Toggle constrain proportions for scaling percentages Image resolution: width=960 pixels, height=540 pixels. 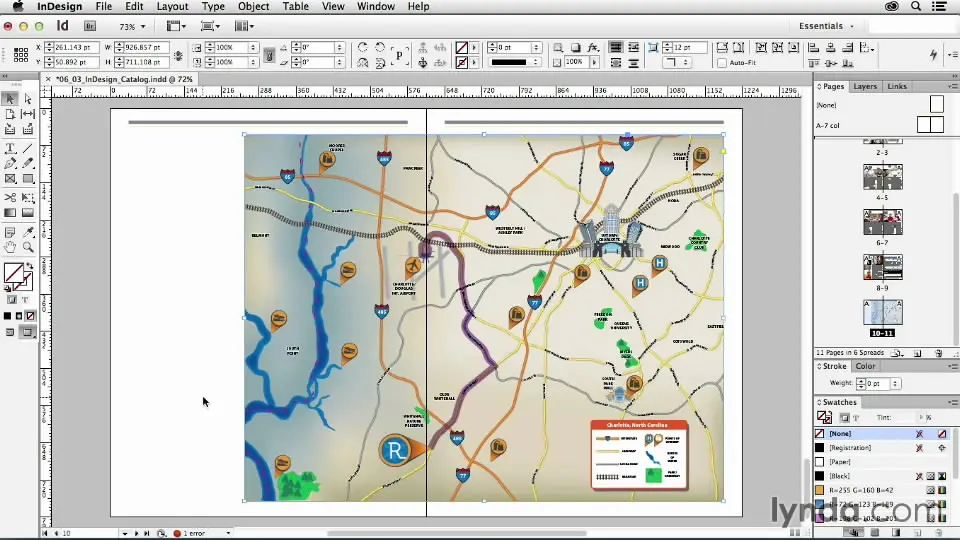269,55
